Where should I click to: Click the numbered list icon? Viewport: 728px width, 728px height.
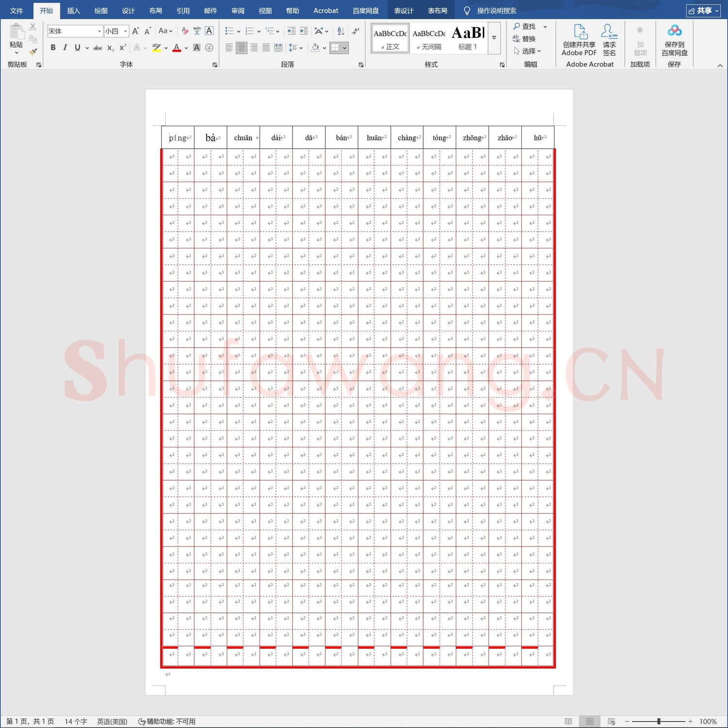[x=249, y=31]
